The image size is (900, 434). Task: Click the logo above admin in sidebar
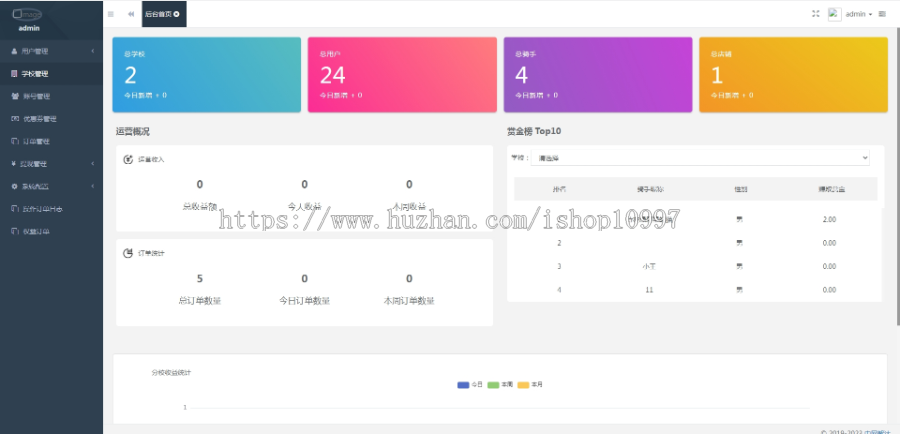click(28, 14)
